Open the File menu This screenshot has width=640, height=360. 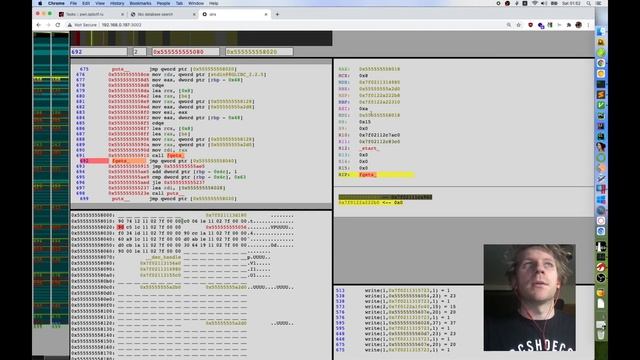73,3
